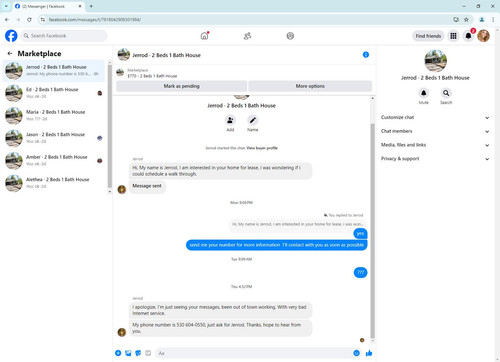This screenshot has width=500, height=362.
Task: Expand Privacy & support section
Action: [x=435, y=159]
